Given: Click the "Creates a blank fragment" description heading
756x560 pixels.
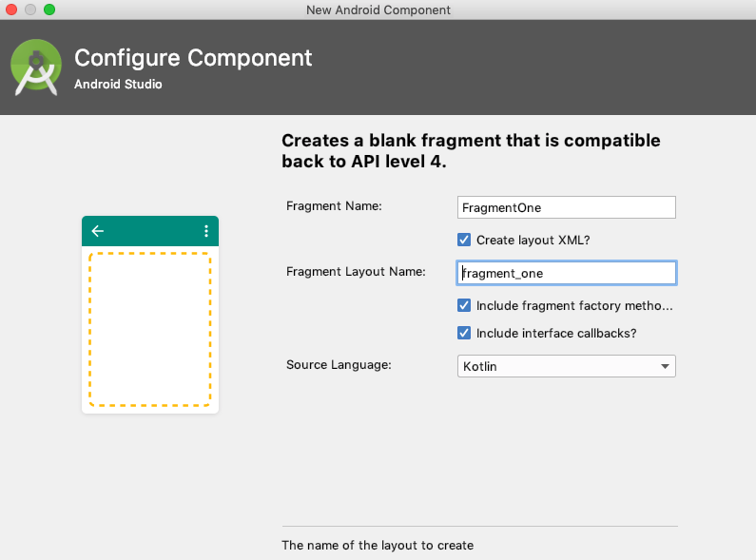Looking at the screenshot, I should pos(471,151).
